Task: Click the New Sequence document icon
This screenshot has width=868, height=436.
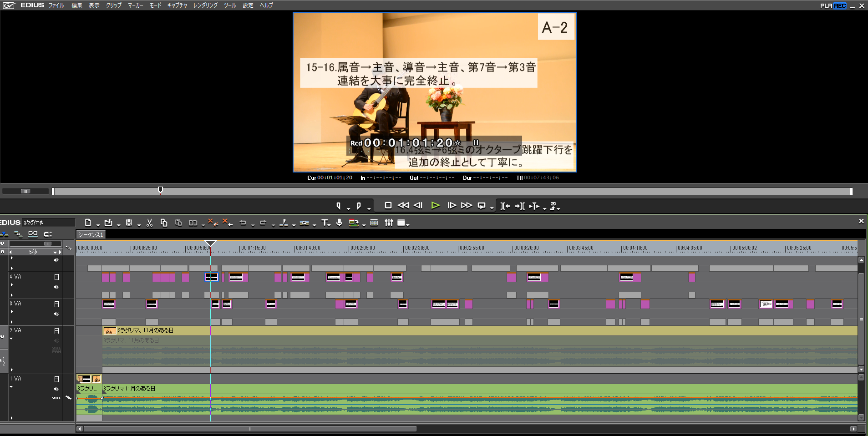Action: (x=88, y=223)
